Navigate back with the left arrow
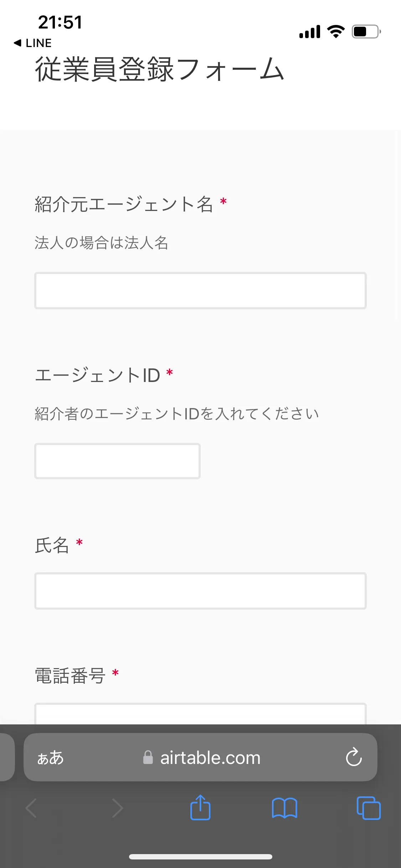 (31, 808)
